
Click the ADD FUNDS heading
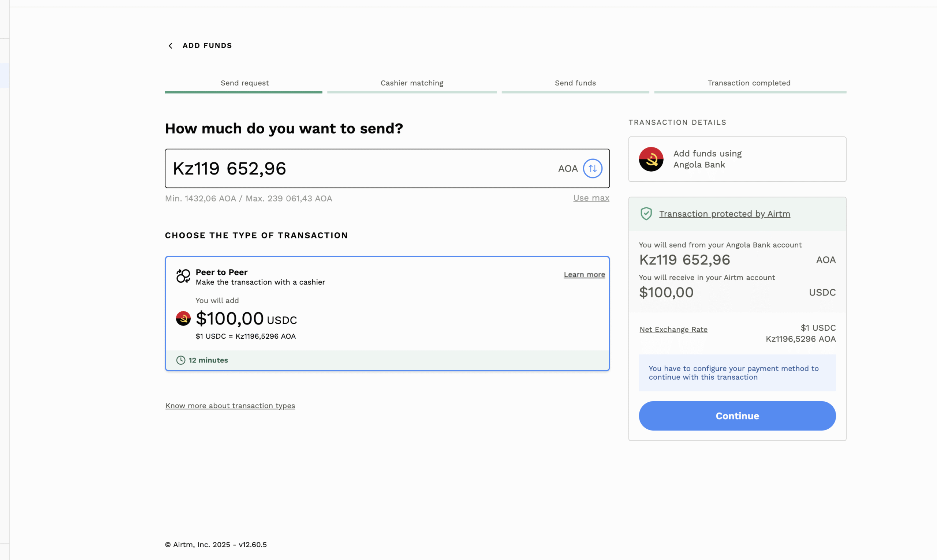click(207, 46)
